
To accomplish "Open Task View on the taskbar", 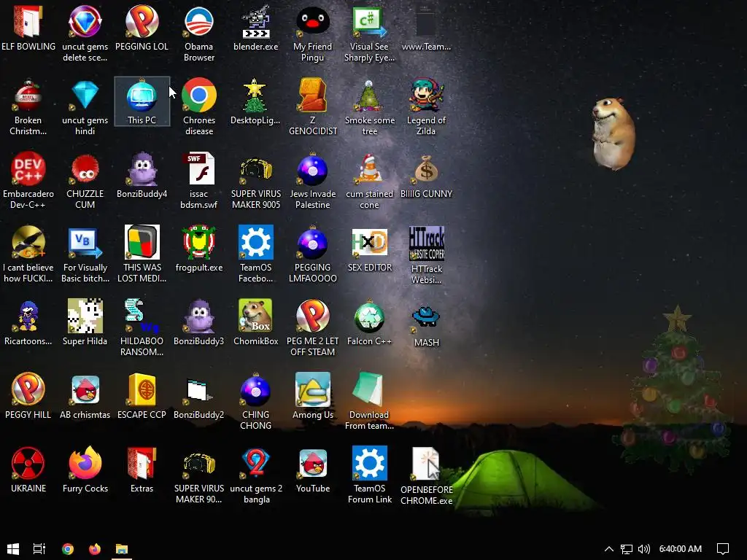I will (x=39, y=548).
